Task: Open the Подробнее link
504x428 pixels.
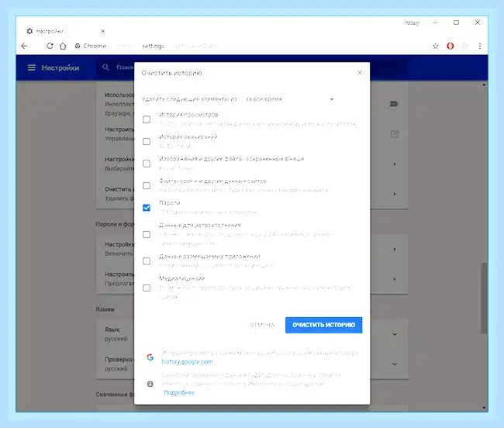Action: (x=179, y=392)
